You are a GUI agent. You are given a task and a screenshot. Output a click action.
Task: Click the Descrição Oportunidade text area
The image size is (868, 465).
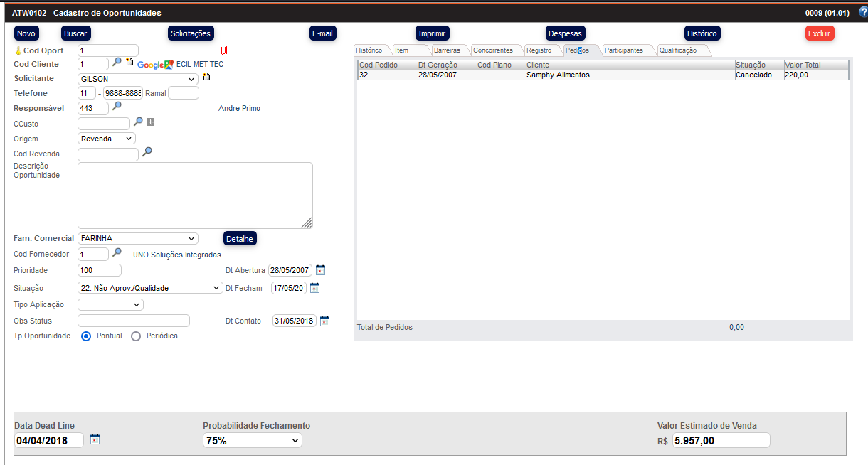tap(195, 196)
